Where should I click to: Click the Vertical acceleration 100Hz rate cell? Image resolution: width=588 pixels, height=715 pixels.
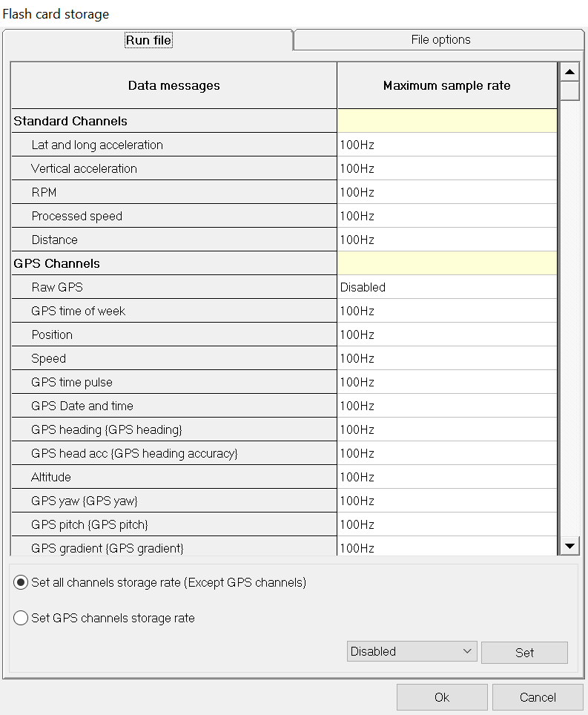pyautogui.click(x=446, y=168)
